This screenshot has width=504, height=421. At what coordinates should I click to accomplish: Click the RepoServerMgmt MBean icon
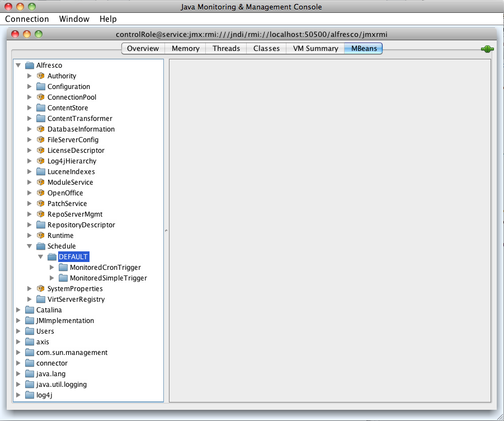coord(40,214)
